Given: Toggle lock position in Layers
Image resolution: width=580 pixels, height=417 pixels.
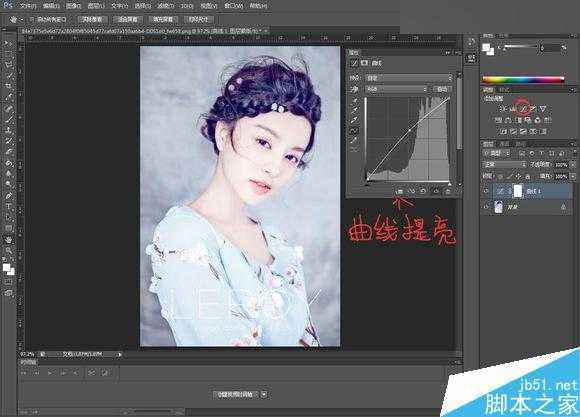Looking at the screenshot, I should pos(518,176).
